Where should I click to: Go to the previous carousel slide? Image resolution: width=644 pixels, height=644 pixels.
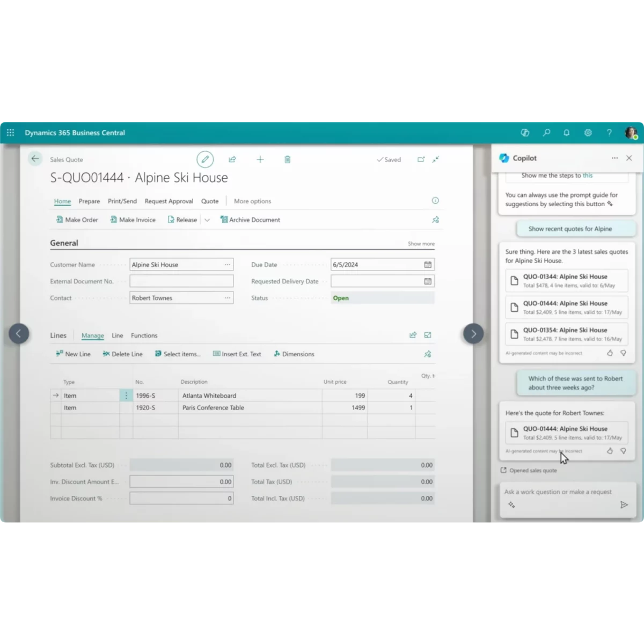[x=19, y=334]
